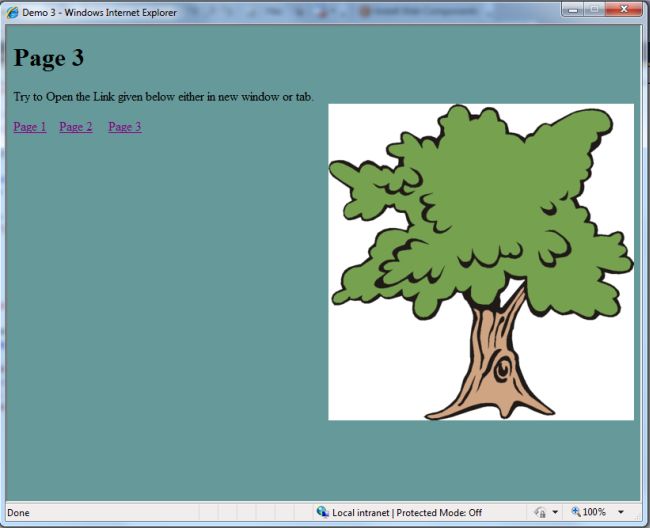This screenshot has height=528, width=650.
Task: Click the tree image
Action: (481, 262)
